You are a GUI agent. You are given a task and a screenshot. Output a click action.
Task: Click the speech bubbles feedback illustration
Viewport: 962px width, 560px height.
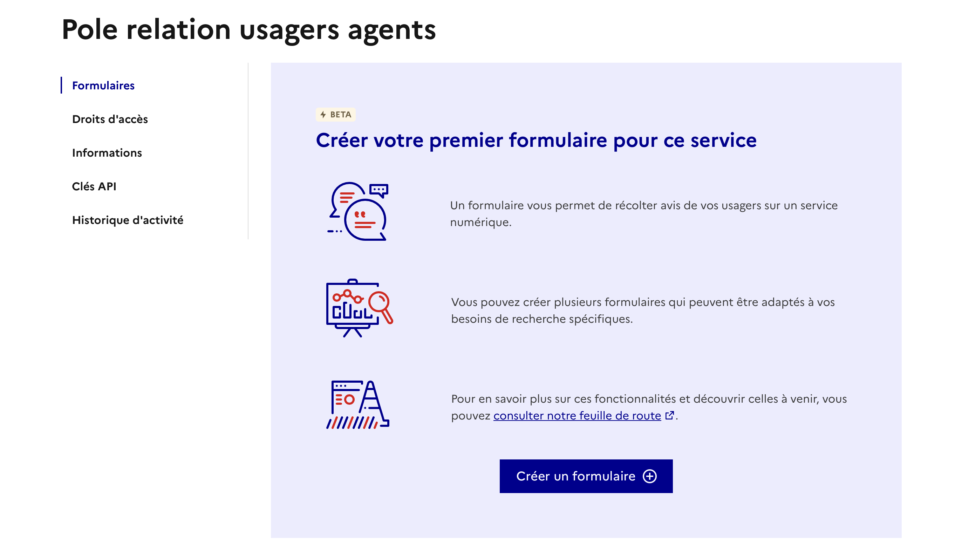pyautogui.click(x=358, y=212)
